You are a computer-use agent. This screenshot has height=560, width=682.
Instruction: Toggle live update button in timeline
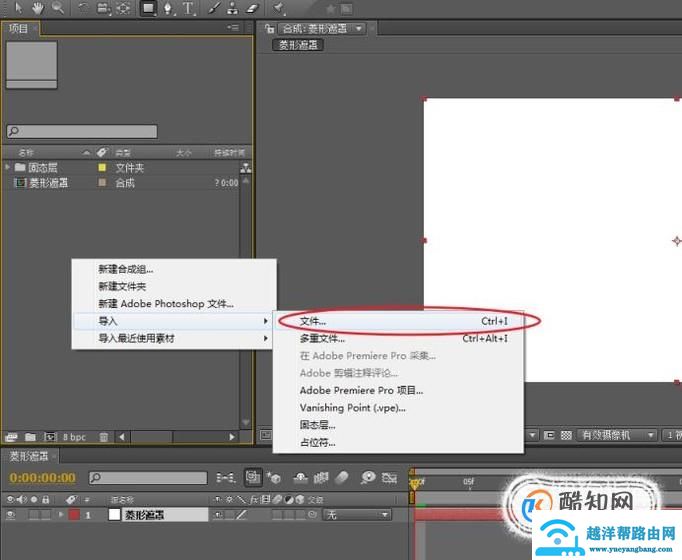click(253, 477)
